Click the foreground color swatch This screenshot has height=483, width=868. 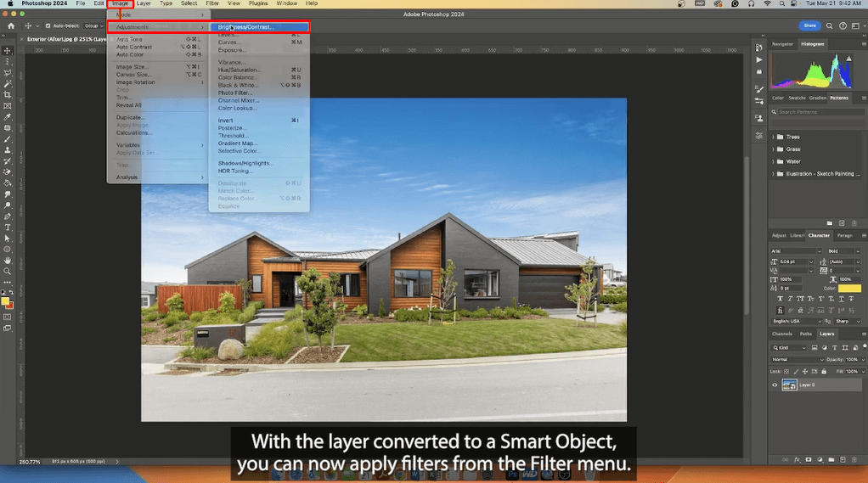[5, 301]
